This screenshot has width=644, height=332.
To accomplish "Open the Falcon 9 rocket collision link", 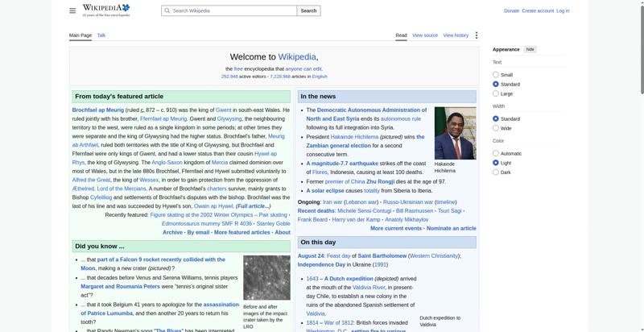I will (x=161, y=259).
